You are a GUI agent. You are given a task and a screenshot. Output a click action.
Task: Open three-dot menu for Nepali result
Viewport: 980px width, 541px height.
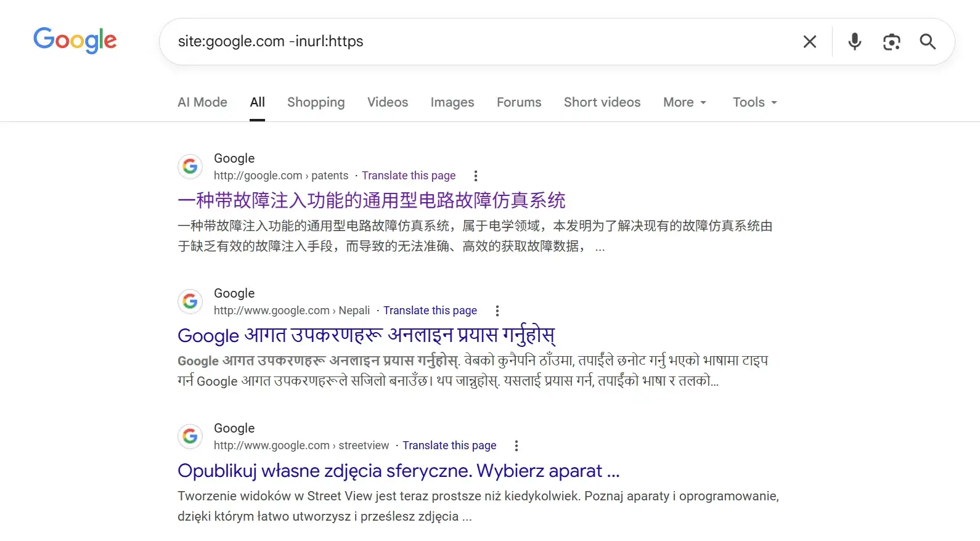[x=497, y=311]
